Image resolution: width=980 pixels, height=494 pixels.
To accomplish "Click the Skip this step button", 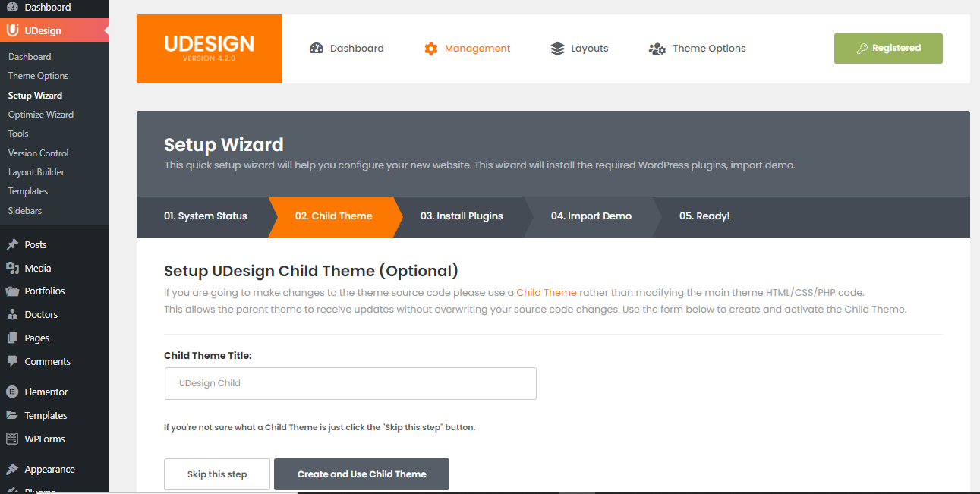I will click(217, 474).
